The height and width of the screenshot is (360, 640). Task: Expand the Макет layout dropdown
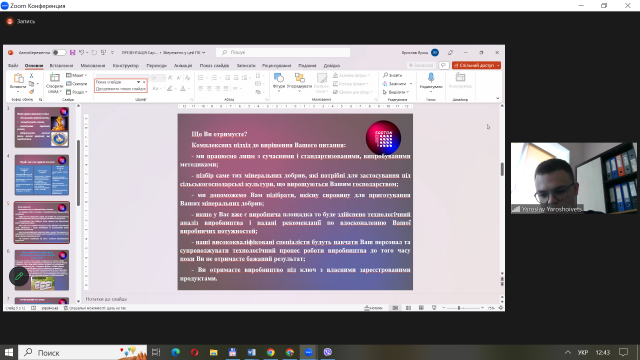click(77, 75)
